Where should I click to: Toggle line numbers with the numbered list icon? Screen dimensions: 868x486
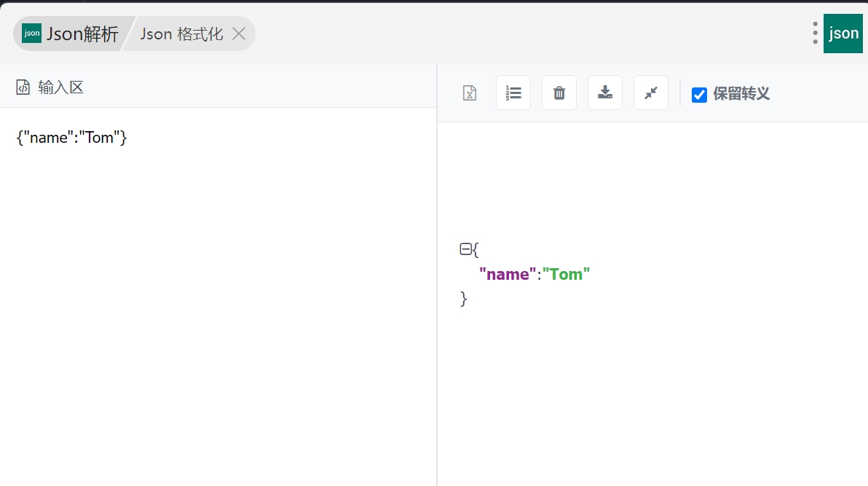[x=513, y=93]
